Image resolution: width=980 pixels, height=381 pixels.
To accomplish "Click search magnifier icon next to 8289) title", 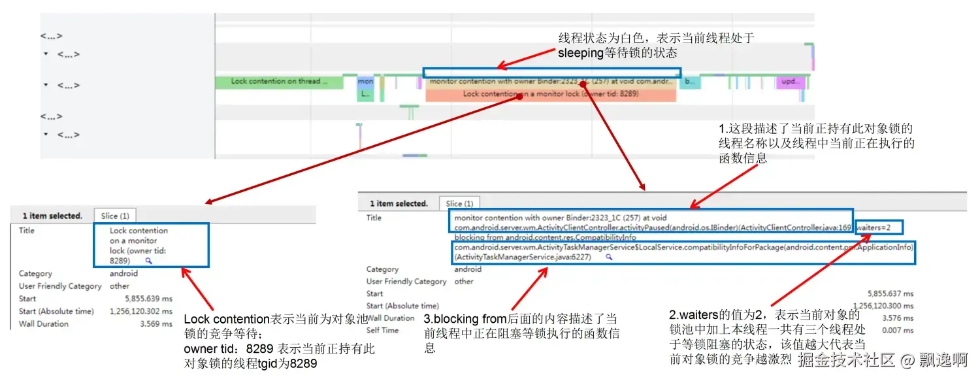I will click(149, 260).
